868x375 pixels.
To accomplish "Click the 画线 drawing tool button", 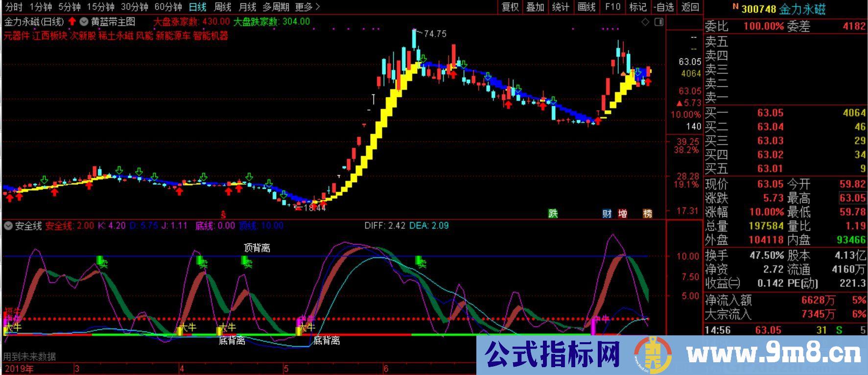I will [x=586, y=7].
